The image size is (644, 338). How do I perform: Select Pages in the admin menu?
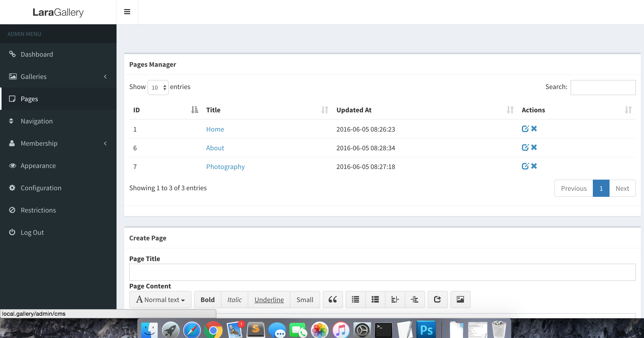point(58,99)
